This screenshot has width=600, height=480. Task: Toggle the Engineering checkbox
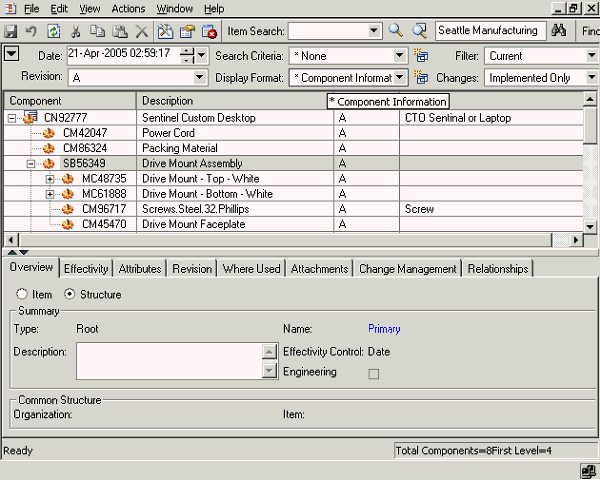click(374, 374)
